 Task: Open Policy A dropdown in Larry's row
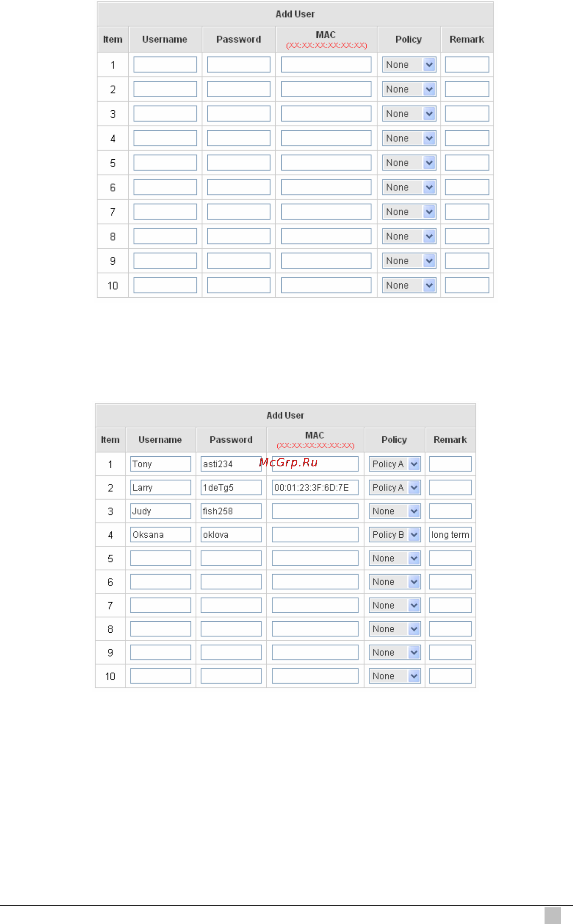pos(394,487)
